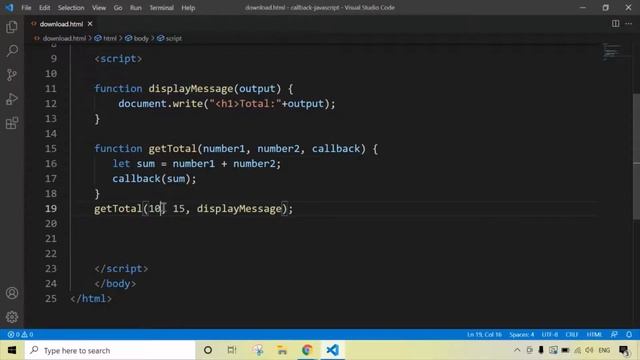Image resolution: width=640 pixels, height=360 pixels.
Task: Open the Run menu
Action: [136, 8]
